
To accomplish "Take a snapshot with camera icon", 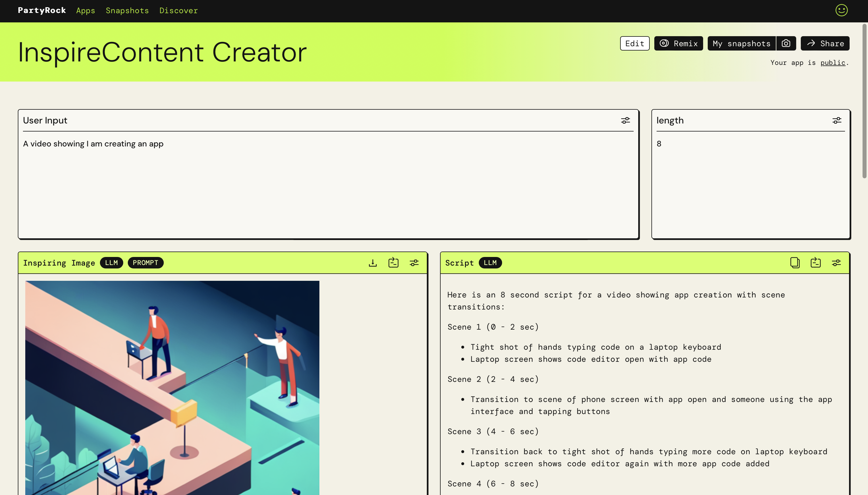I will pos(786,44).
